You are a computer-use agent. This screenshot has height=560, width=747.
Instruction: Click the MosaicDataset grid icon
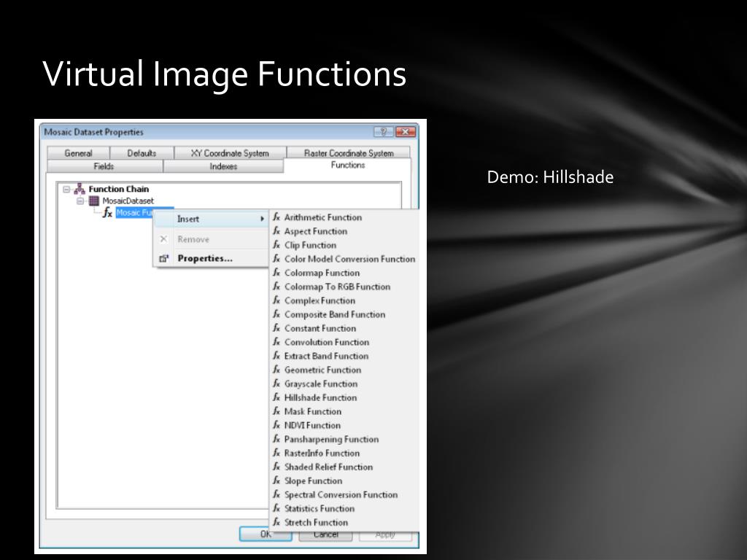[x=94, y=201]
